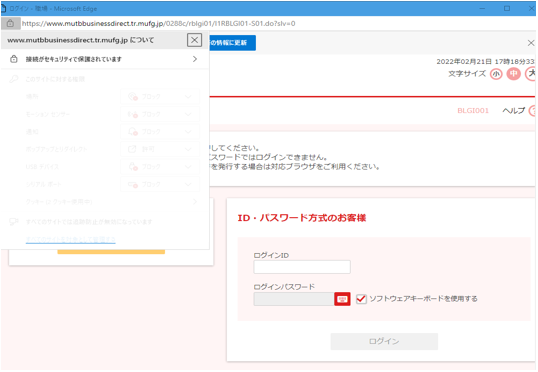Viewport: 538px width, 372px height.
Task: Dismiss the notification bar with its X
Action: tap(530, 43)
